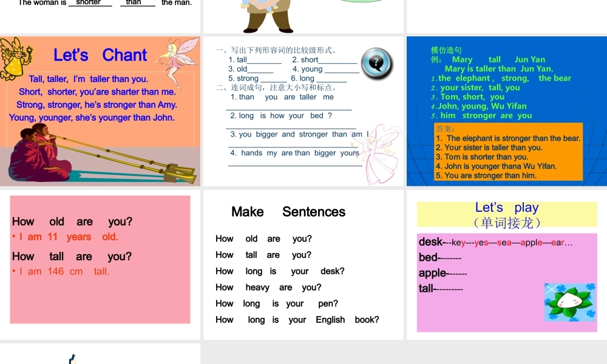The height and width of the screenshot is (364, 607).
Task: Click the round question mark icon
Action: (x=376, y=62)
